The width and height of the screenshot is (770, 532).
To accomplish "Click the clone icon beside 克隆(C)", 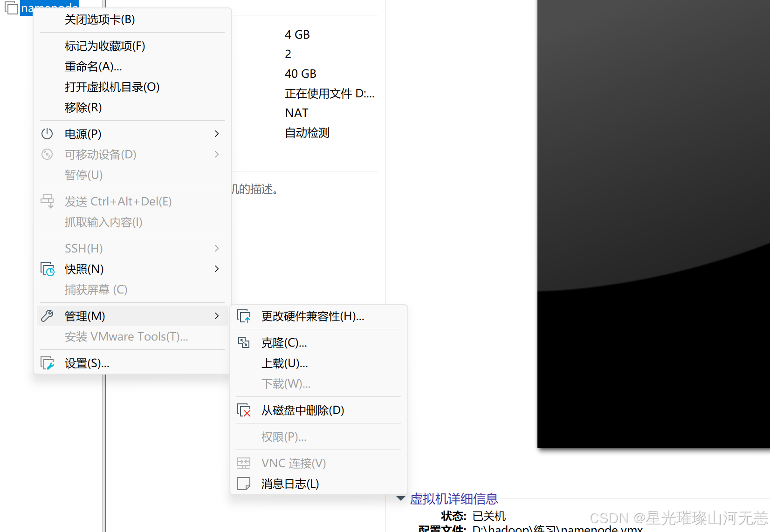I will 244,343.
